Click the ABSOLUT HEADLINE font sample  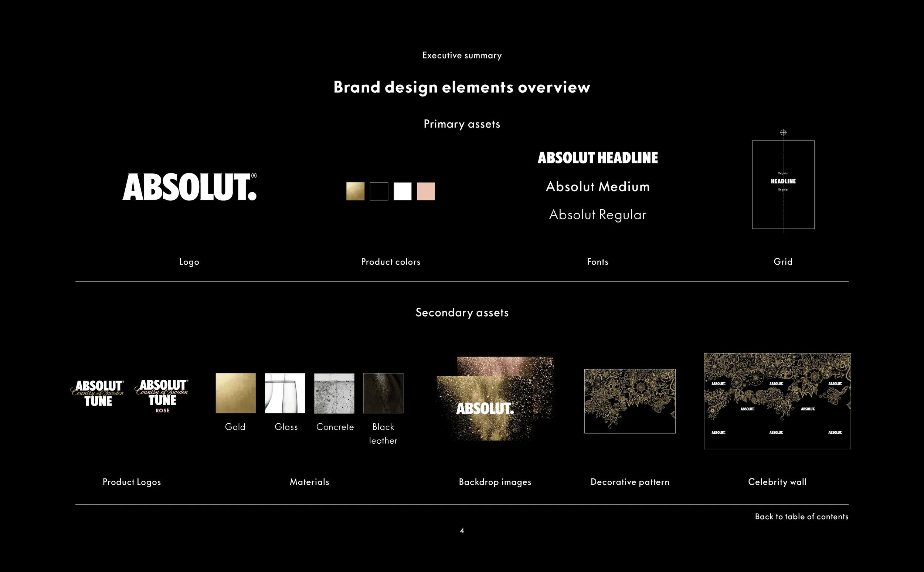tap(597, 158)
